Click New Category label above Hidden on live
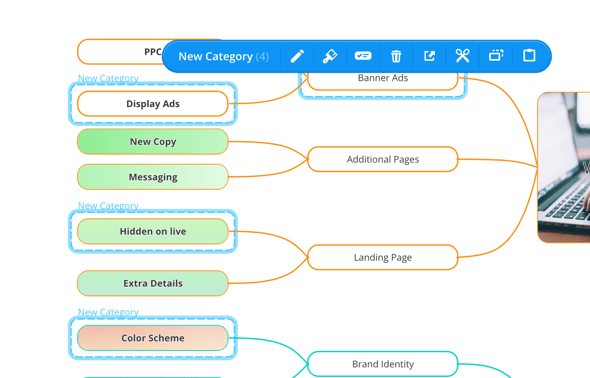 [108, 206]
